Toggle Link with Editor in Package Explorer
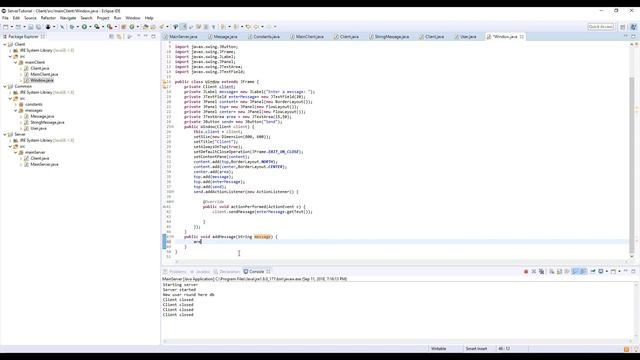The width and height of the screenshot is (640, 360). (x=119, y=37)
